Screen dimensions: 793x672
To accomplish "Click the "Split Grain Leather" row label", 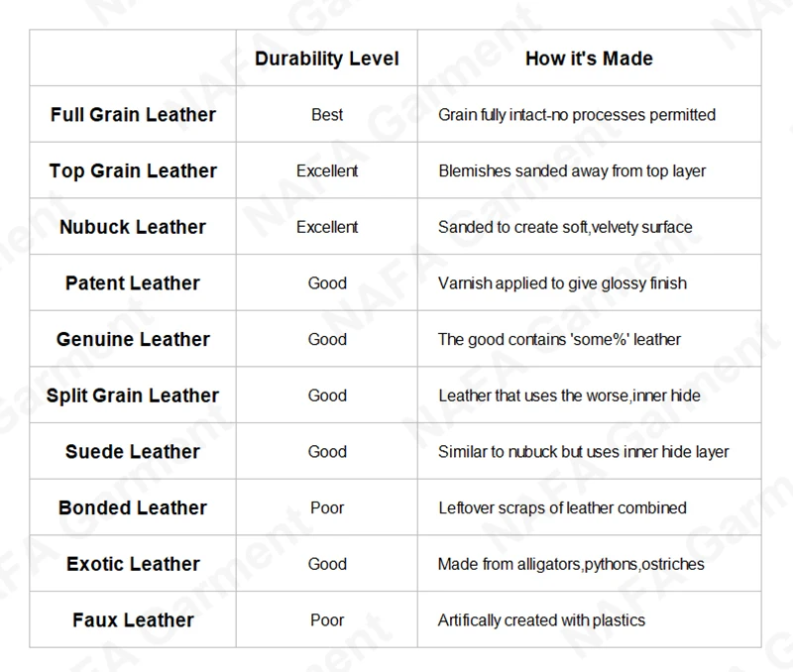I will pyautogui.click(x=133, y=395).
